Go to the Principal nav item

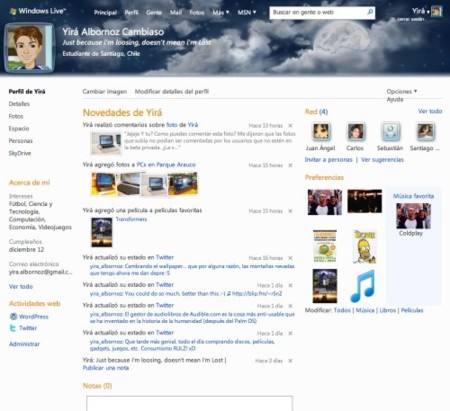105,13
